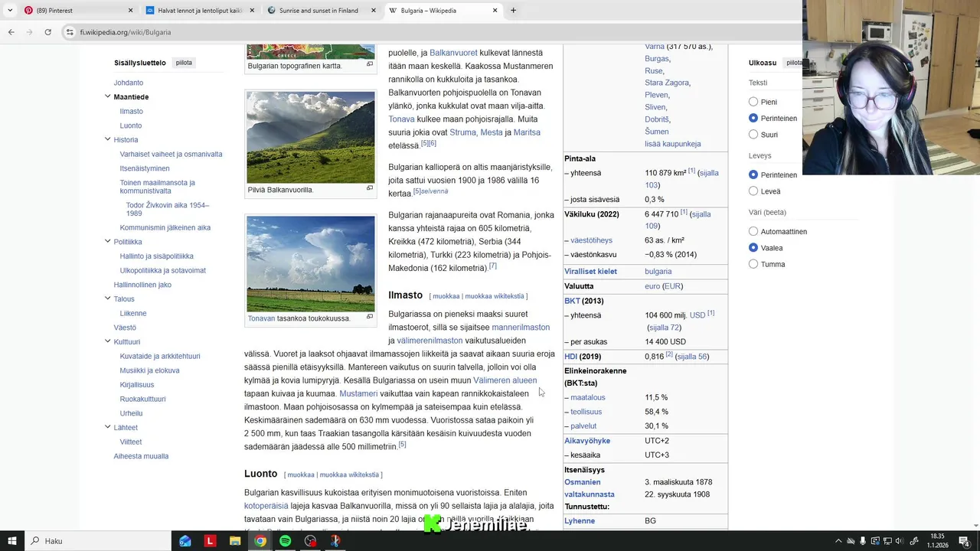The height and width of the screenshot is (551, 980).
Task: Jump to Todor Živkovin aika 1954–1989 in contents
Action: 168,209
